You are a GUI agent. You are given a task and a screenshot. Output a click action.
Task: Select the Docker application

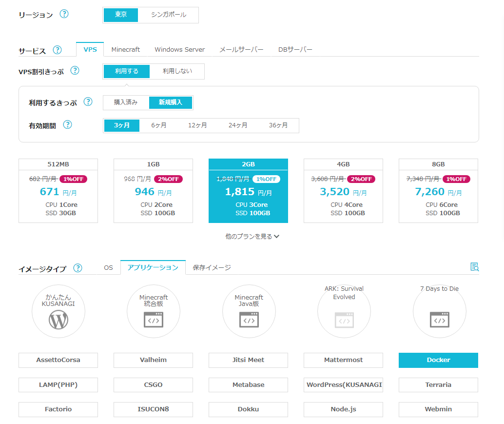(x=438, y=360)
